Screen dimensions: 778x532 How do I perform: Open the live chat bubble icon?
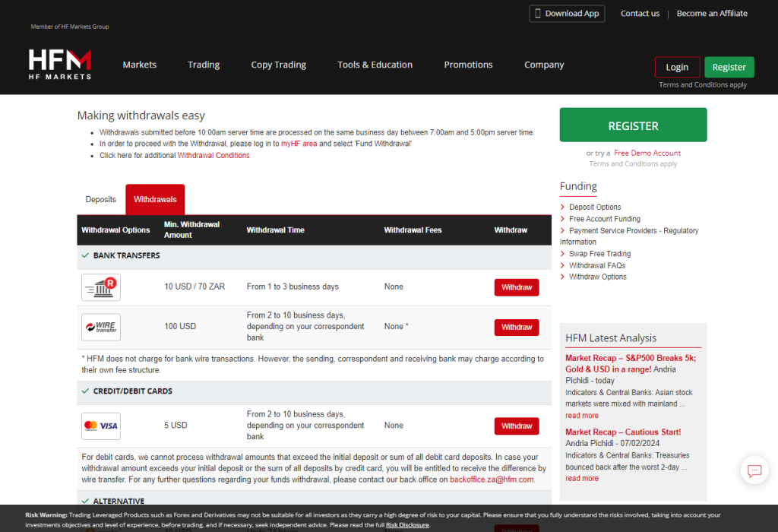[754, 470]
